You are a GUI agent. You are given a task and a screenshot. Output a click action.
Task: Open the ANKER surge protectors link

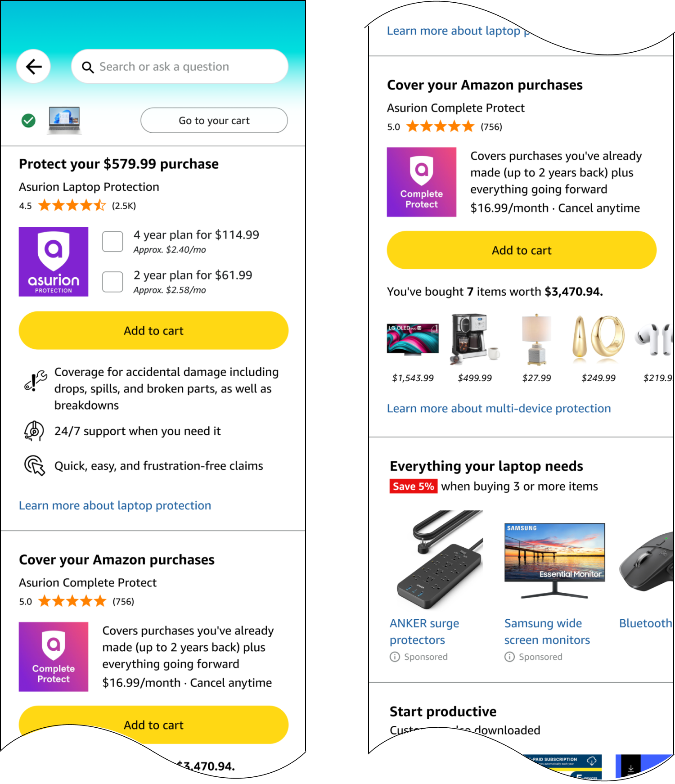[x=424, y=631]
